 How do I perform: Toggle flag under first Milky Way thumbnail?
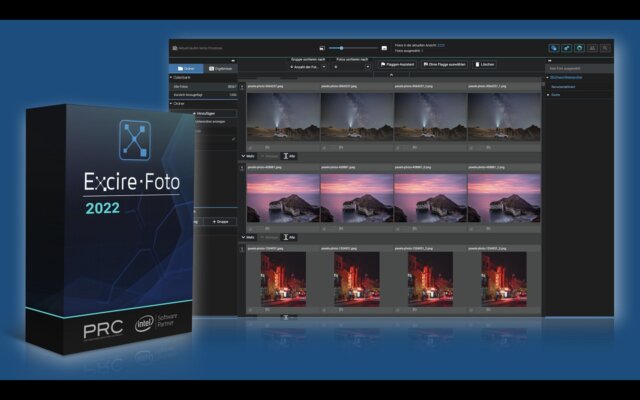(x=267, y=147)
